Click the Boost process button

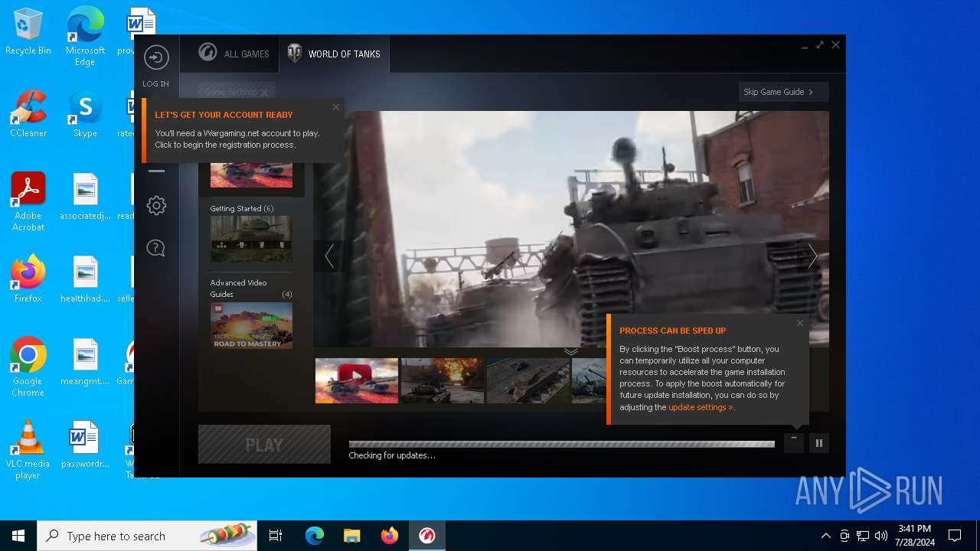[794, 443]
